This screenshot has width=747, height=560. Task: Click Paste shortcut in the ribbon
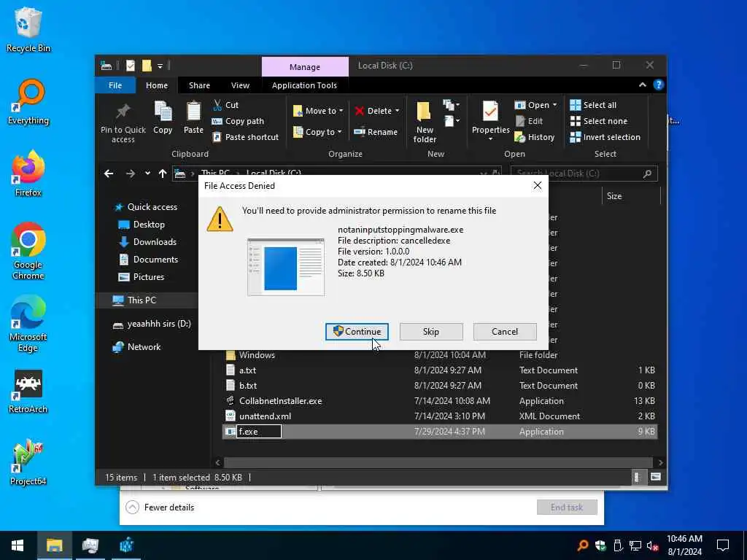click(x=245, y=137)
